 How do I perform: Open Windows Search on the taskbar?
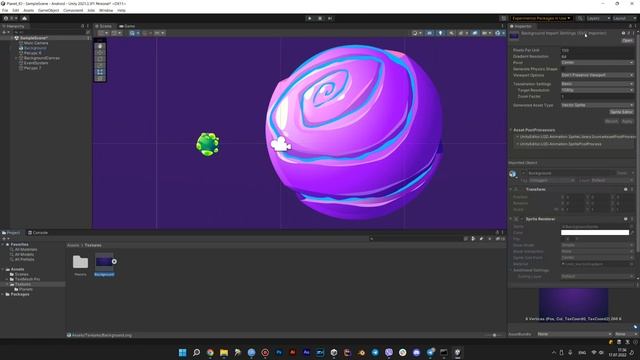(x=196, y=352)
